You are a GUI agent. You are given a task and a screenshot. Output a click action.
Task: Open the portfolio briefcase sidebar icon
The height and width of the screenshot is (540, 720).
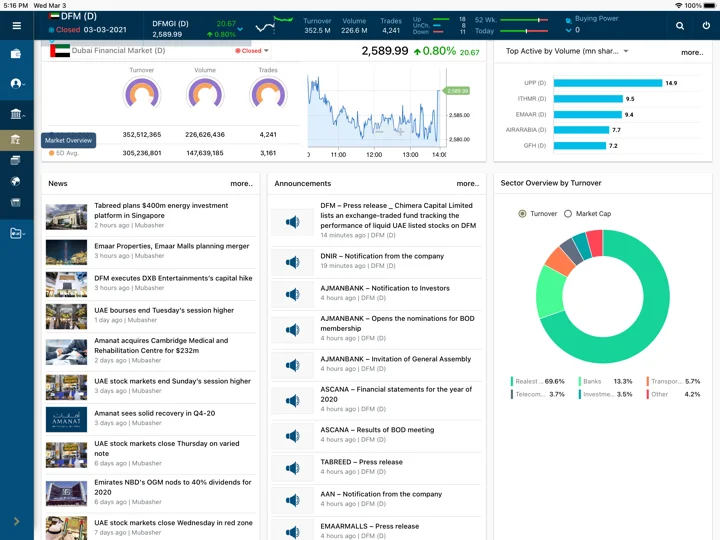16,54
